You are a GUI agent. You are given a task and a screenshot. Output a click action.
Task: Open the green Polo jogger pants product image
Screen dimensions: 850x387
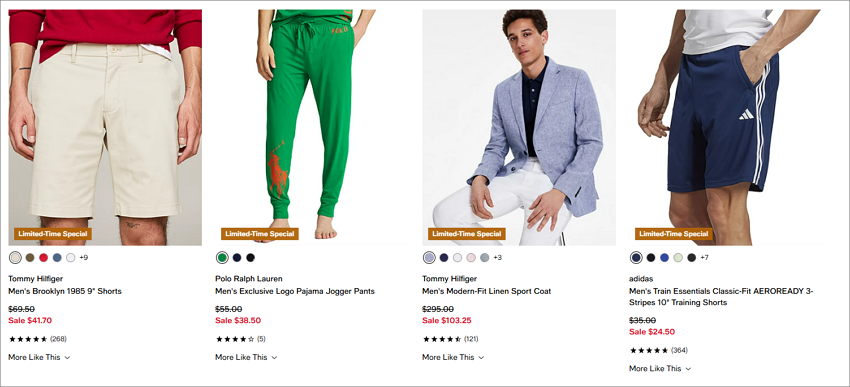pyautogui.click(x=312, y=127)
